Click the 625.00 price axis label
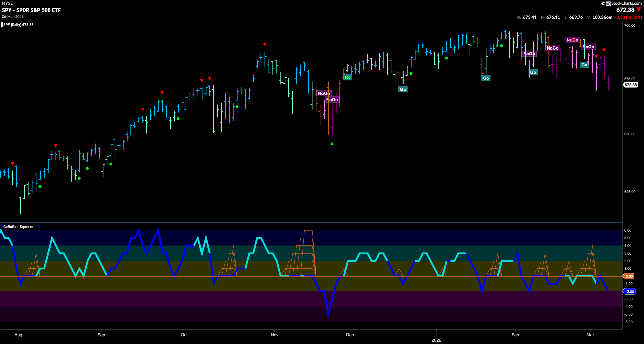The image size is (644, 344). [630, 192]
